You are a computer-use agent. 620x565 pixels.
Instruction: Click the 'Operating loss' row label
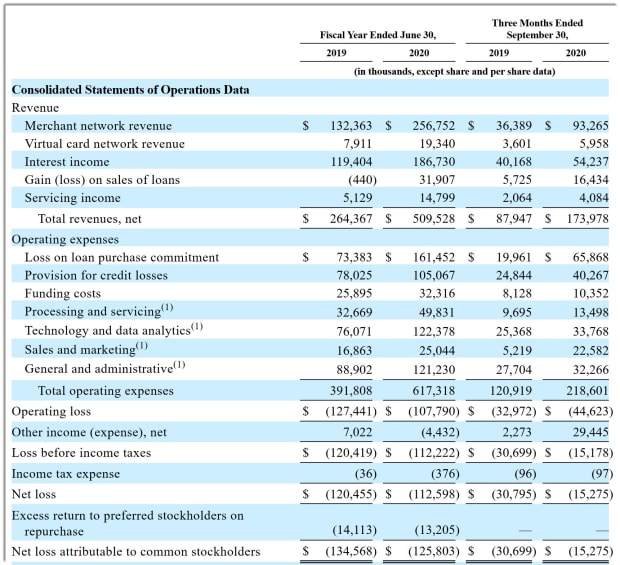(51, 412)
